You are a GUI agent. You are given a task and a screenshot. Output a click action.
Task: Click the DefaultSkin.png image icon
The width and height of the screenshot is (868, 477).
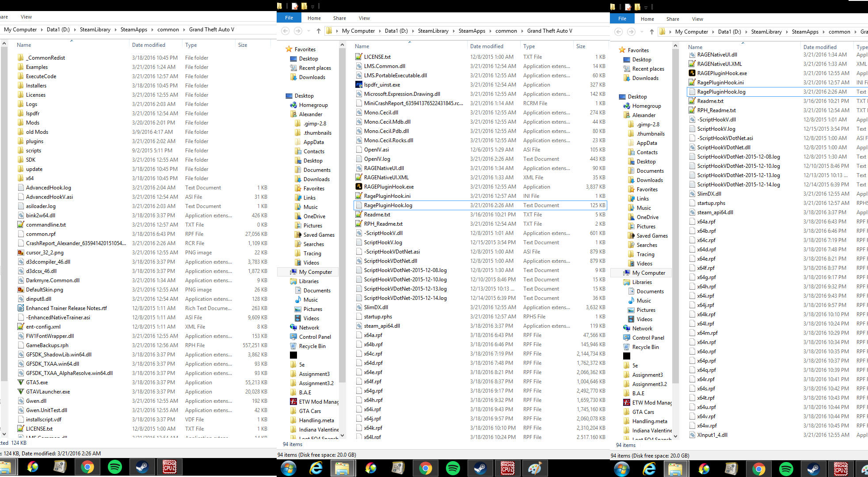[x=21, y=290]
